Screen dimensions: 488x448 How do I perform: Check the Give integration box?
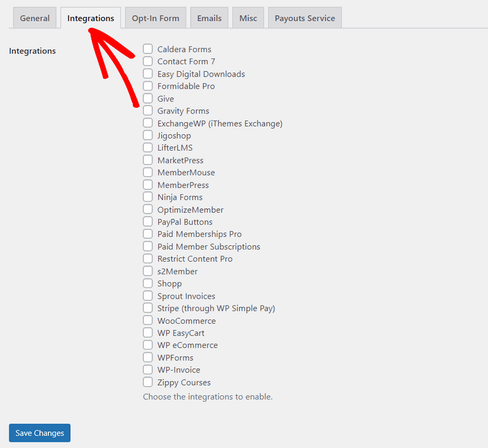[148, 98]
